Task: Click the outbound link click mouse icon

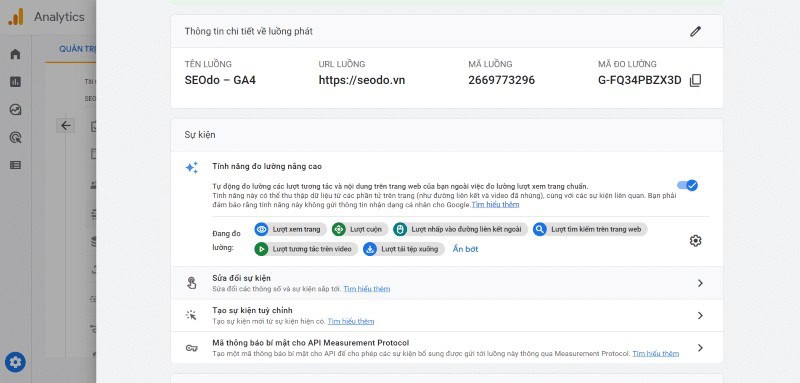Action: click(x=400, y=229)
